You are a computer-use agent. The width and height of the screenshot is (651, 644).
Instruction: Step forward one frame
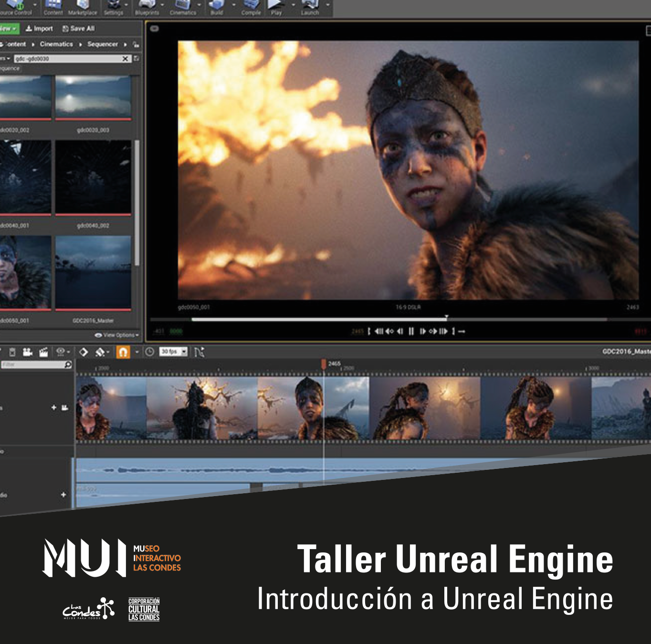(x=422, y=331)
